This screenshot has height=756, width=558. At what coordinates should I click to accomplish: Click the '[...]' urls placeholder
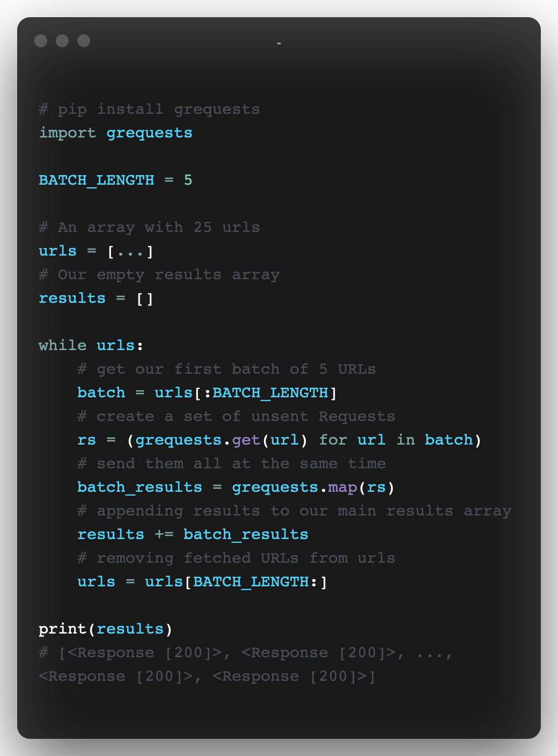[130, 251]
